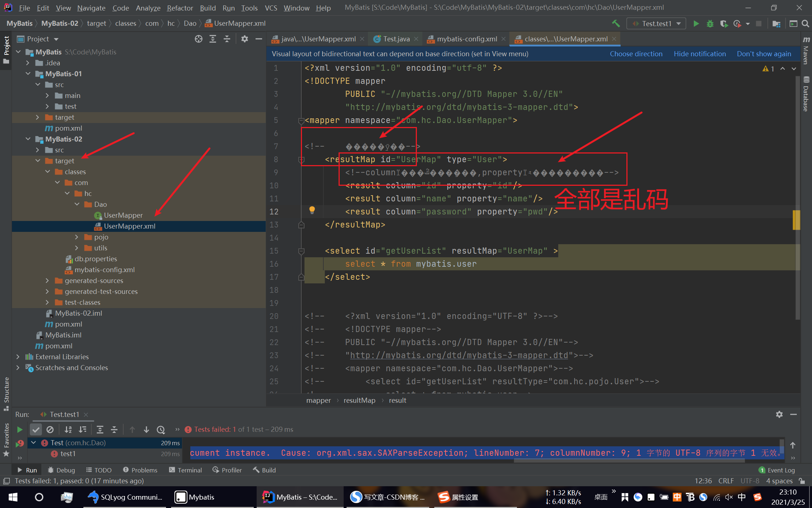Click the Build project hammer icon

(616, 24)
